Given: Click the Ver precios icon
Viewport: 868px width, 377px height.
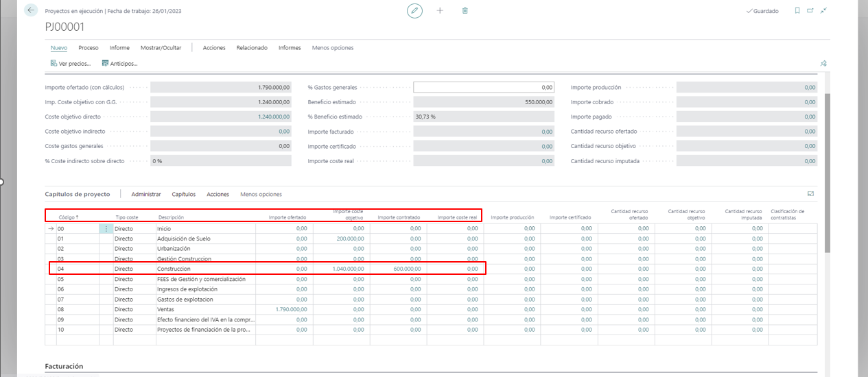Looking at the screenshot, I should (54, 63).
